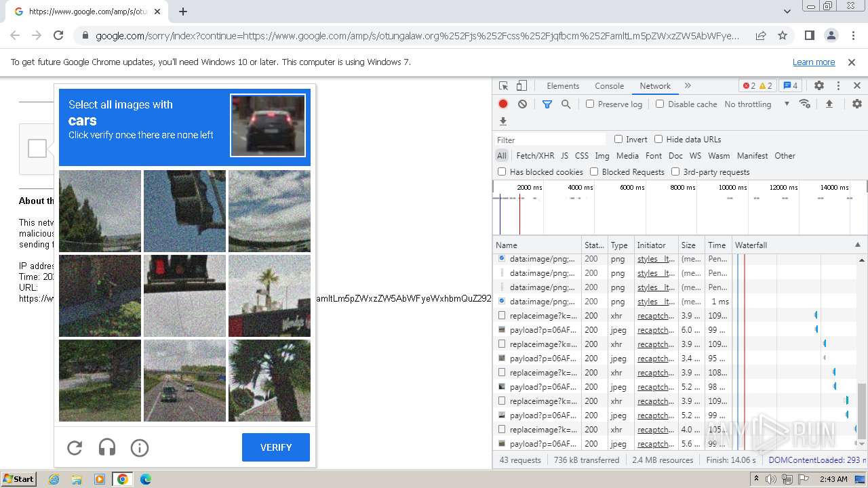Open Microsoft Edge from taskbar
The width and height of the screenshot is (868, 488).
[145, 479]
